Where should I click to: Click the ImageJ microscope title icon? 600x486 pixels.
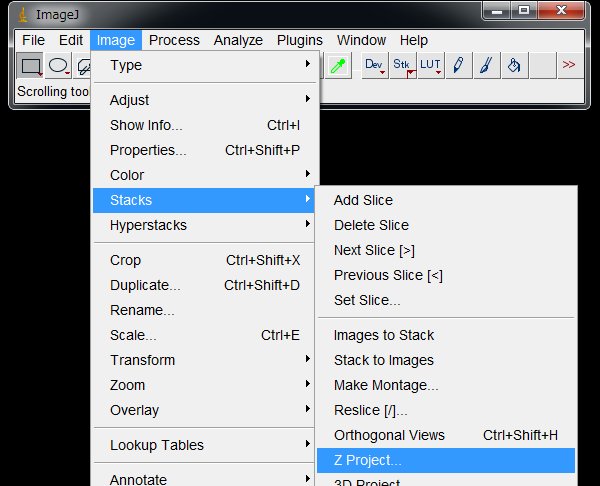(23, 15)
